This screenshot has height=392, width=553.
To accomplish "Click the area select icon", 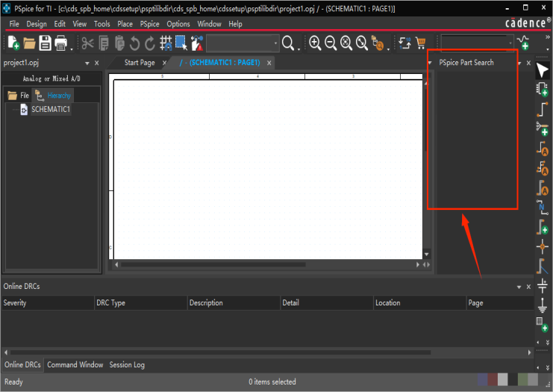I will click(181, 43).
